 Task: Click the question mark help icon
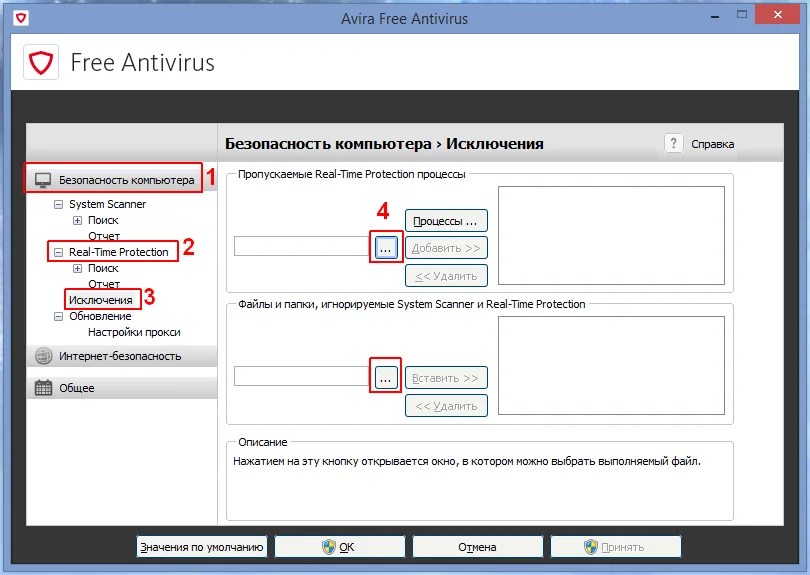pyautogui.click(x=674, y=143)
